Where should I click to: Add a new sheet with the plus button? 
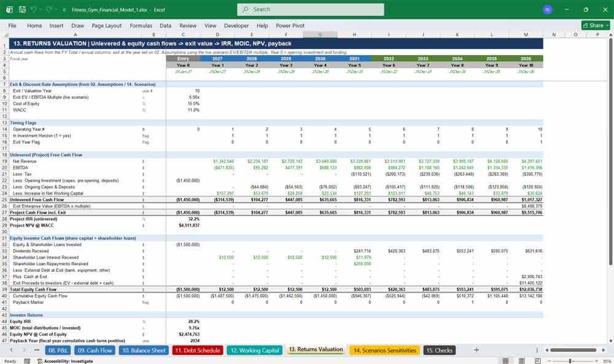476,350
